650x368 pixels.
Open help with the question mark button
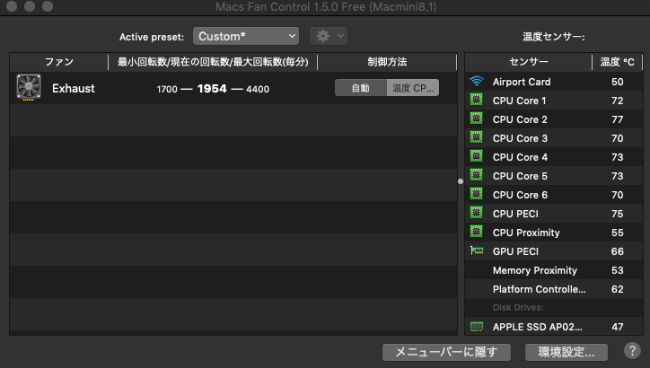[632, 351]
